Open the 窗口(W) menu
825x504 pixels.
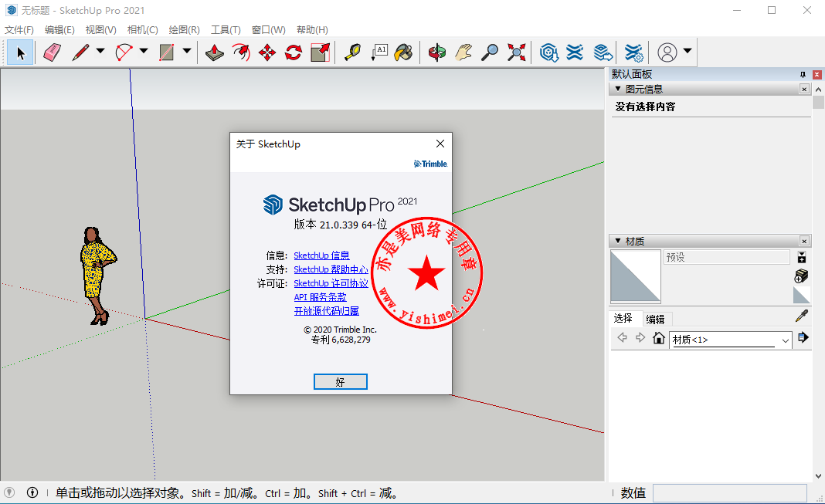point(268,30)
